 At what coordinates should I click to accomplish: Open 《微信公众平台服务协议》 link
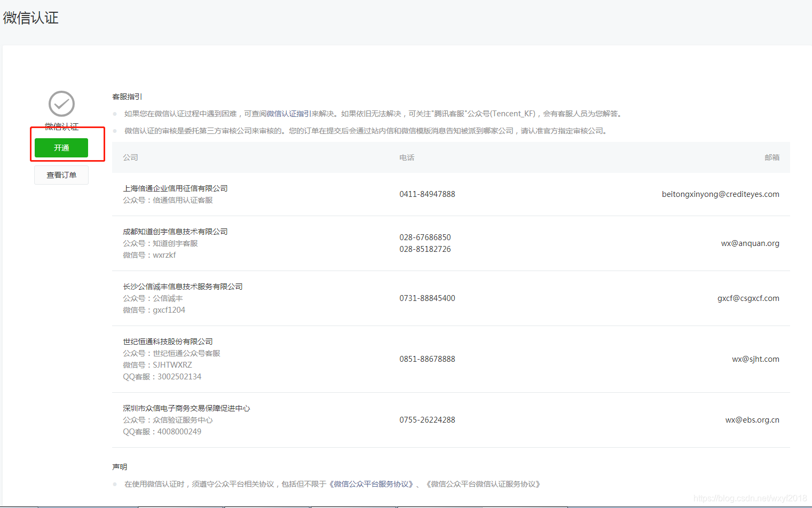click(371, 484)
